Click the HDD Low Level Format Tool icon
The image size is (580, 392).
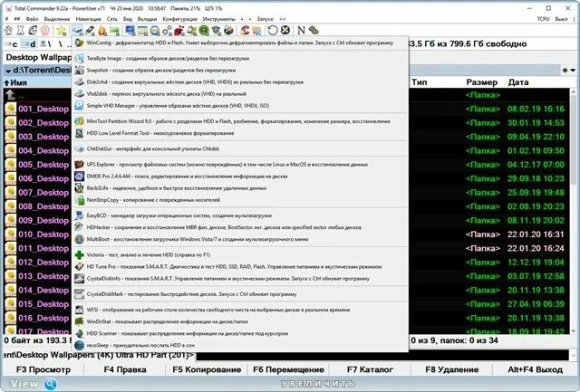click(79, 133)
